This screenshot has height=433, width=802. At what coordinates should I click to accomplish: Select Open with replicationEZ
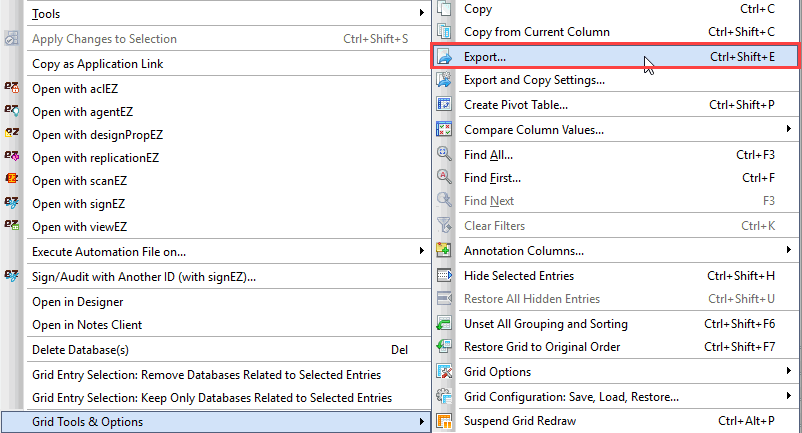click(96, 158)
